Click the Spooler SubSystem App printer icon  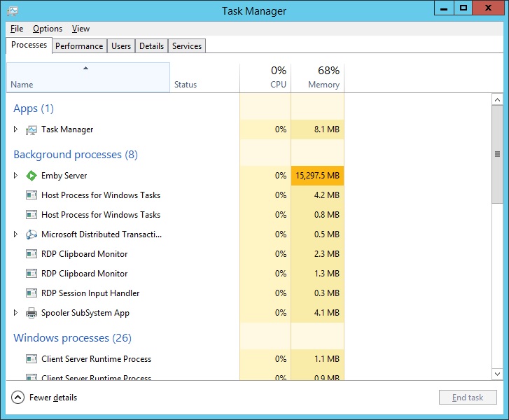pos(32,313)
